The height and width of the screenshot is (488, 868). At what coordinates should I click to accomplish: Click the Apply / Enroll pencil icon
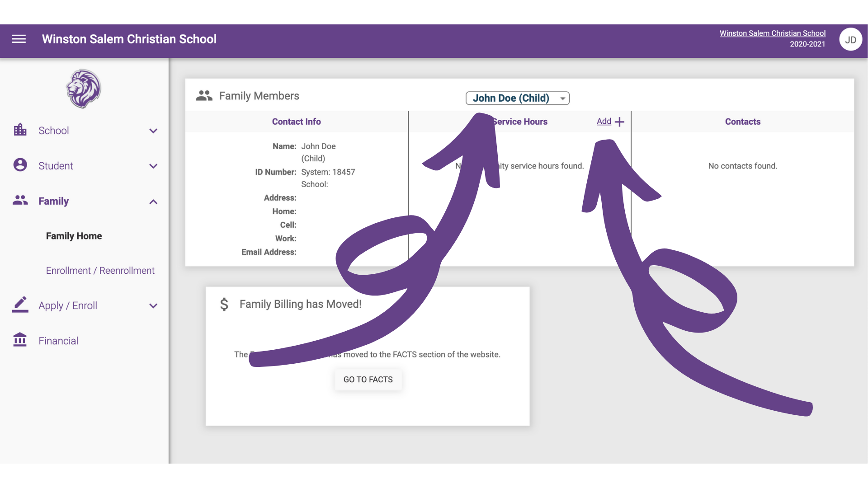(20, 305)
